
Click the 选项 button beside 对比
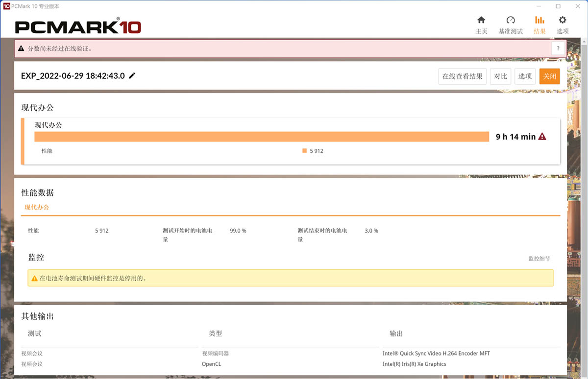tap(525, 76)
